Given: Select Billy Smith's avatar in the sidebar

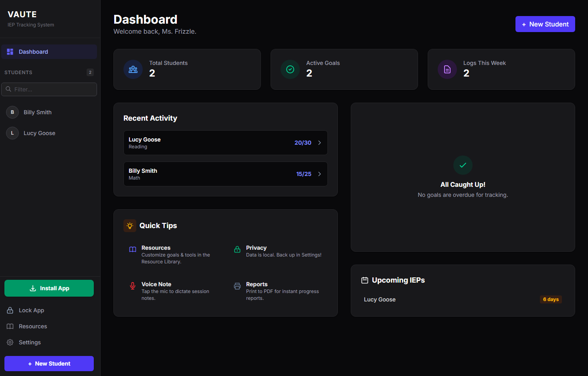Looking at the screenshot, I should 12,112.
